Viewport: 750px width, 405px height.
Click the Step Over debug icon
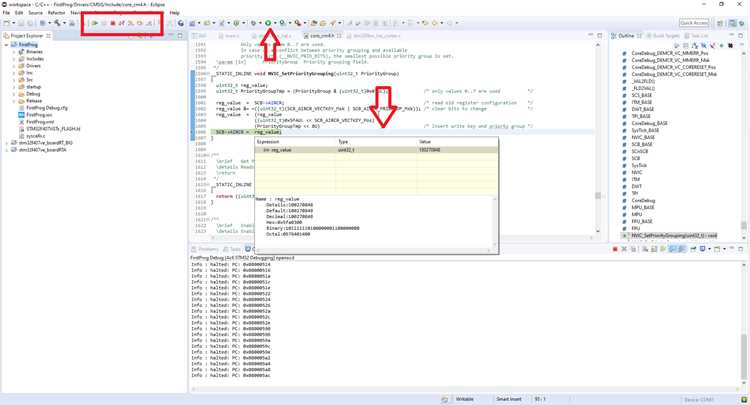(x=140, y=23)
